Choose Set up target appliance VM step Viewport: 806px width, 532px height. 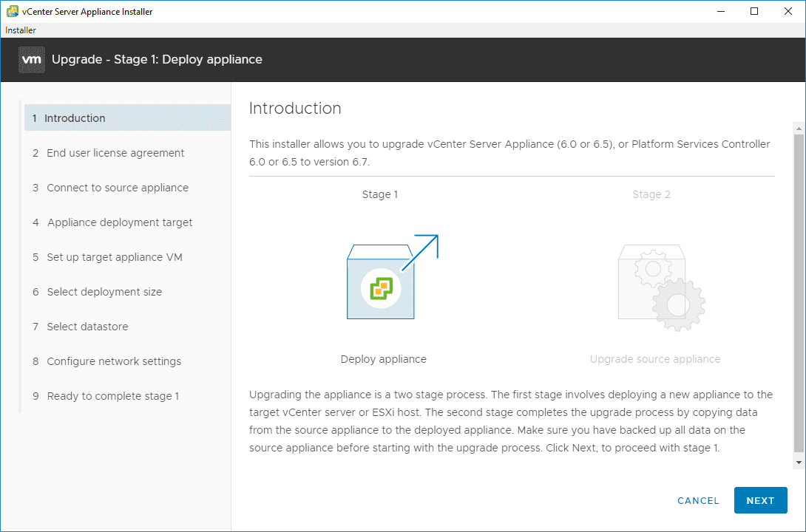[115, 257]
